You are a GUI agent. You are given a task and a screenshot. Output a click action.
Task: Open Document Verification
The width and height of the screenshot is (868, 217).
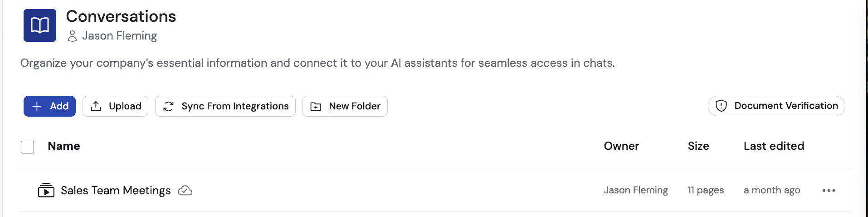coord(785,106)
